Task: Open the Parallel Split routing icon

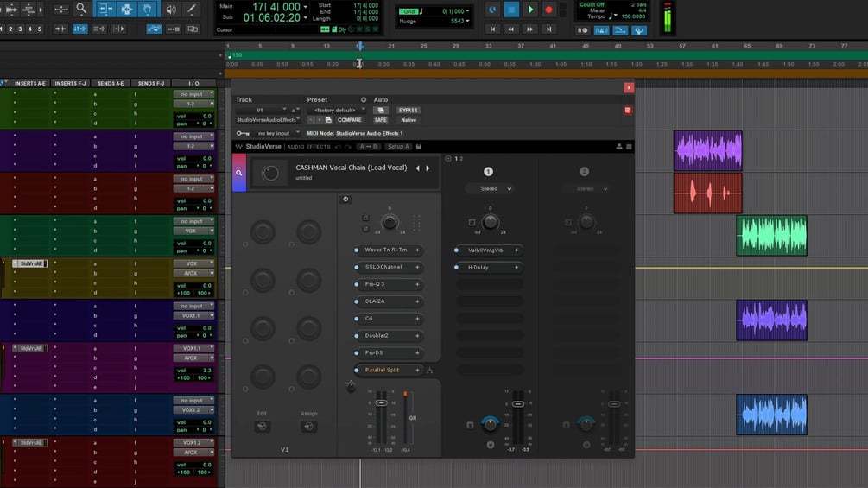Action: [429, 371]
